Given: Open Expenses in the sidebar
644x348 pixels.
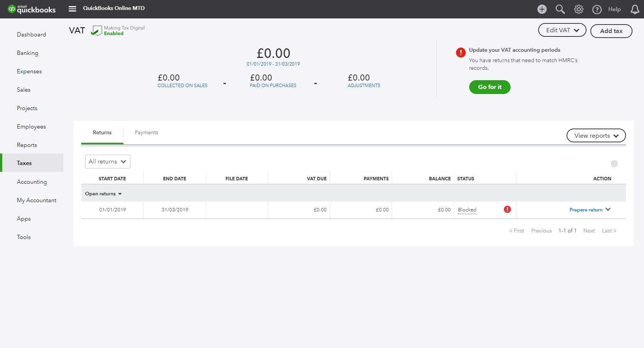Looking at the screenshot, I should click(x=30, y=71).
